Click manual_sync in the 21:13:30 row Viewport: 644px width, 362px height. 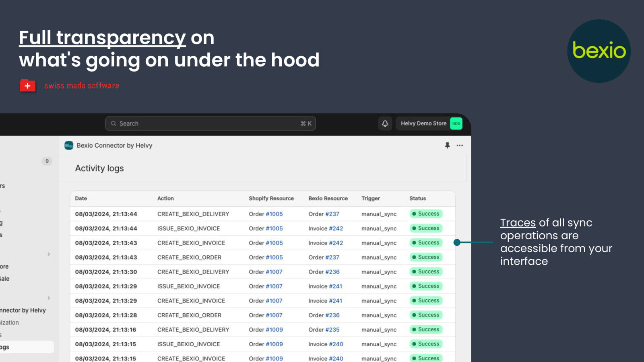pyautogui.click(x=379, y=272)
